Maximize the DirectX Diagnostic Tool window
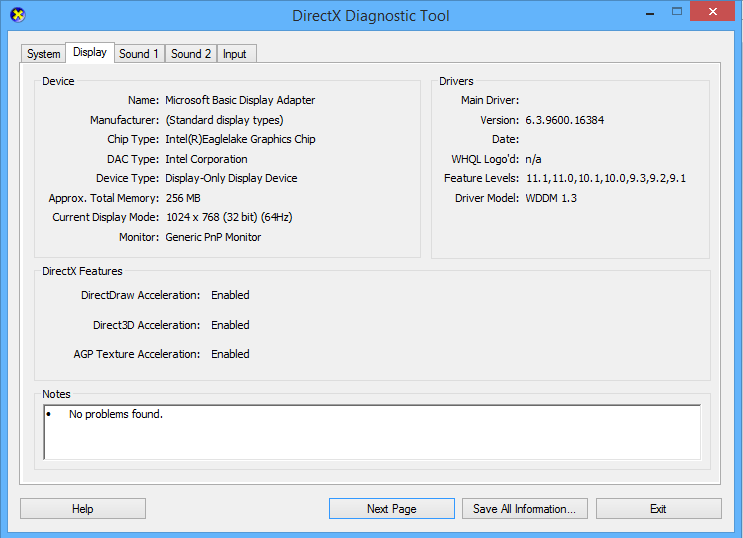The height and width of the screenshot is (538, 743). pos(677,12)
